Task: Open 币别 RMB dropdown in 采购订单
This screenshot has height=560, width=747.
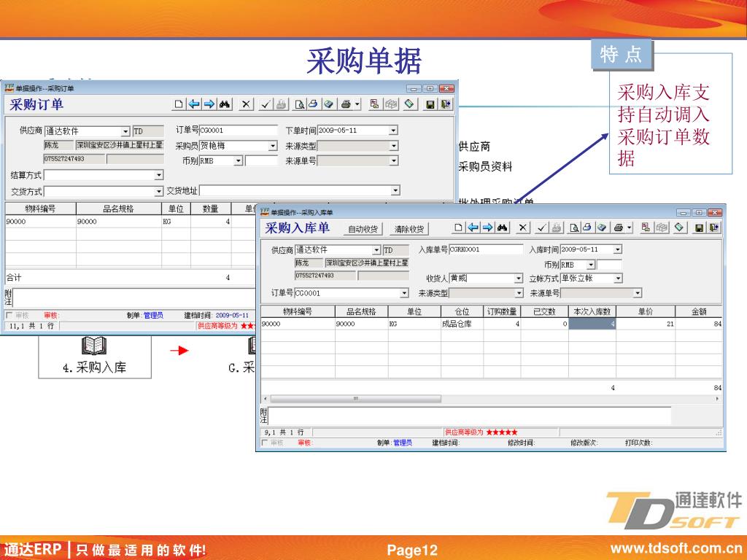Action: (239, 161)
